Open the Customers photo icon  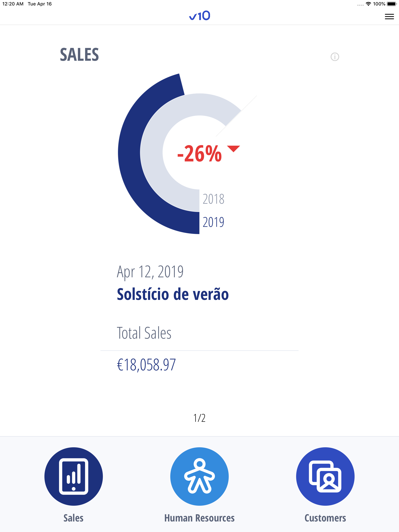(x=325, y=476)
